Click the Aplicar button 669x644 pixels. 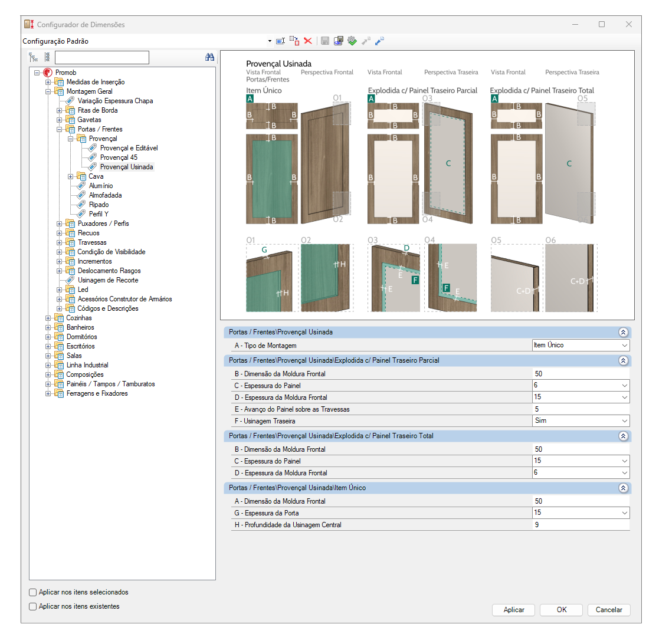[x=514, y=610]
